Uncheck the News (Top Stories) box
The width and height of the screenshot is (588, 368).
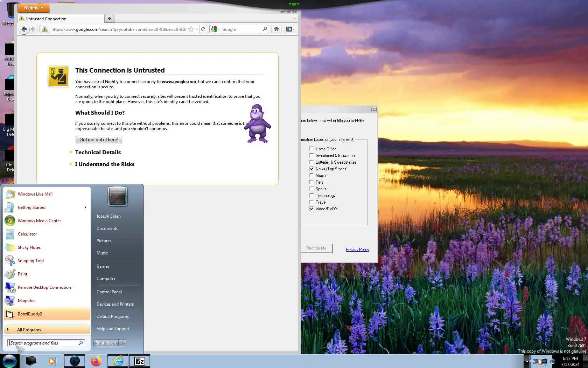pos(311,169)
